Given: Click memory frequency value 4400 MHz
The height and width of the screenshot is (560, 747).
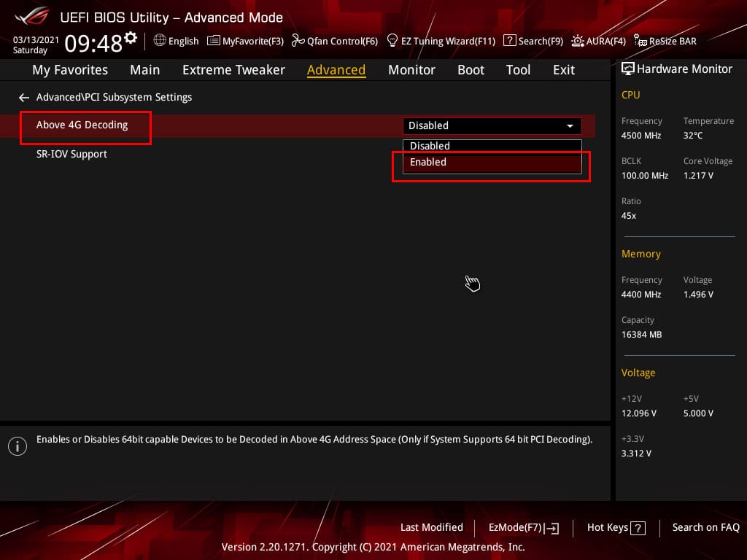Looking at the screenshot, I should [x=641, y=295].
